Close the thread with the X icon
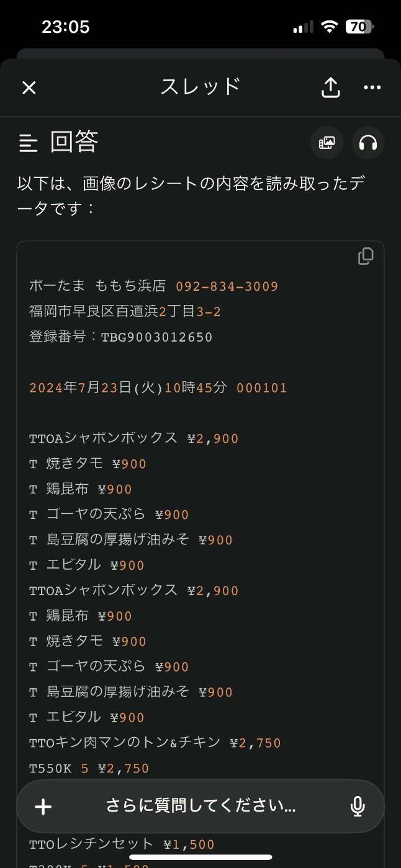 (x=29, y=87)
